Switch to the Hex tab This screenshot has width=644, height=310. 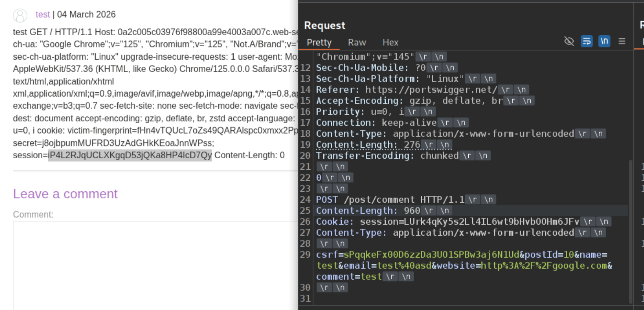390,42
